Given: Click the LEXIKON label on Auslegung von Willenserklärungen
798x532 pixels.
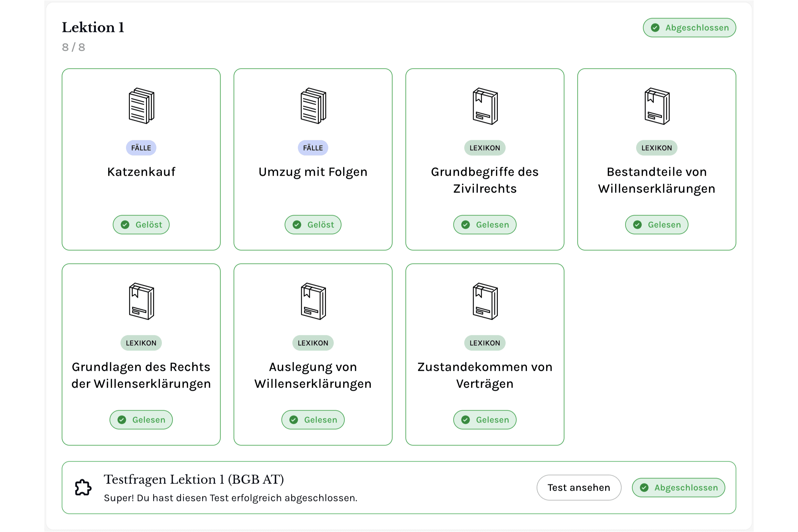Looking at the screenshot, I should point(313,343).
